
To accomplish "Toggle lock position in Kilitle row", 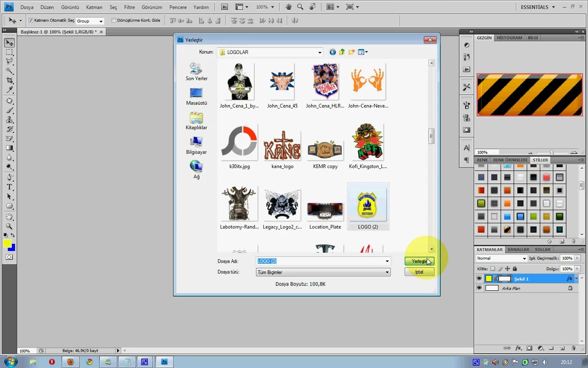I will [508, 269].
